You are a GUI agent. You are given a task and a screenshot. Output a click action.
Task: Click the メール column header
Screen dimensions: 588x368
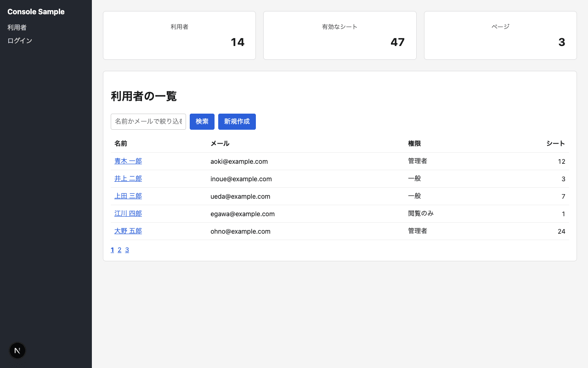[x=220, y=144]
